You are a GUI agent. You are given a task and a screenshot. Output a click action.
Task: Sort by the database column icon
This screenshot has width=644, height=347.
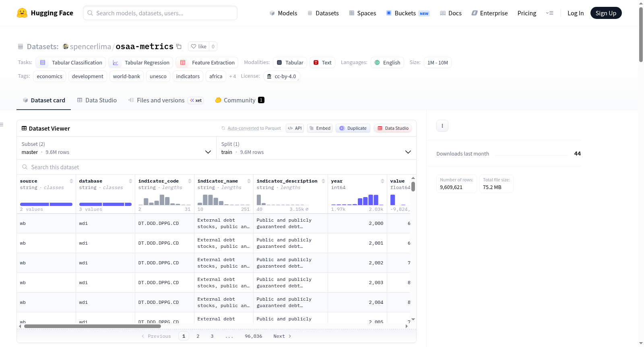click(130, 181)
